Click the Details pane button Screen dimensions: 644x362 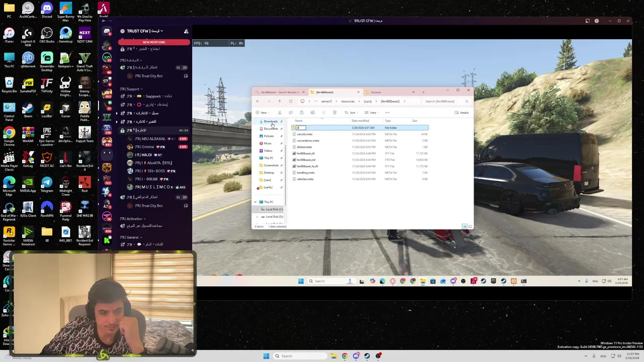pyautogui.click(x=461, y=113)
